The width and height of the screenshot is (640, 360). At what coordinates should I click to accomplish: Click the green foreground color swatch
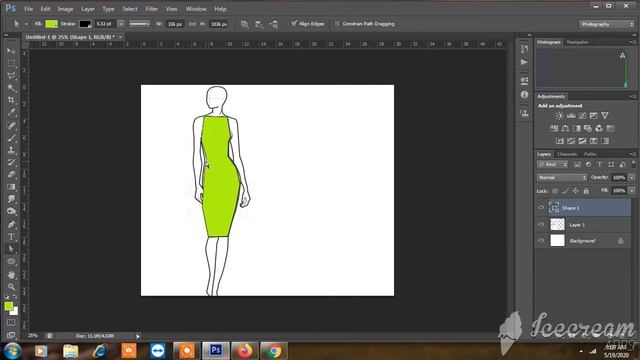coord(8,306)
